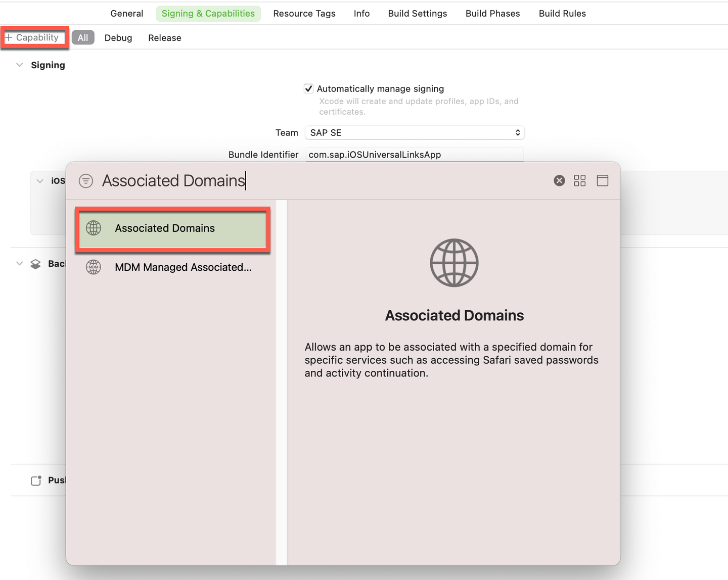Image resolution: width=728 pixels, height=580 pixels.
Task: Click the Background Modes layers icon
Action: [35, 264]
